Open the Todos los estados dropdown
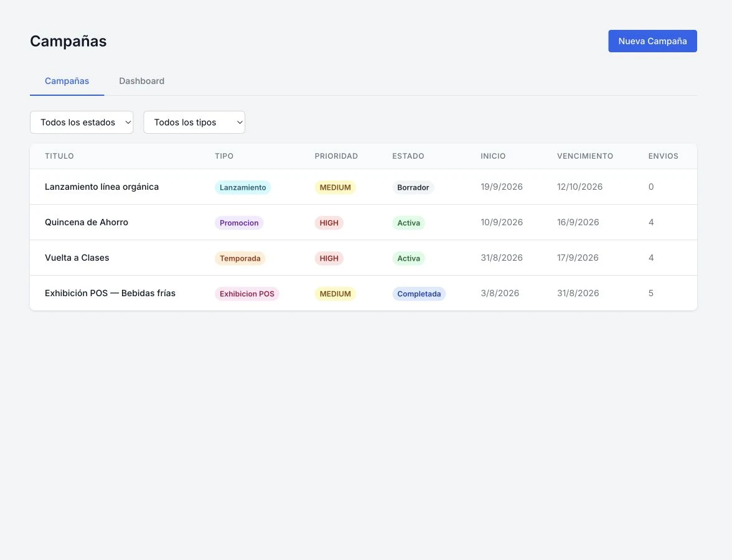732x560 pixels. 82,122
